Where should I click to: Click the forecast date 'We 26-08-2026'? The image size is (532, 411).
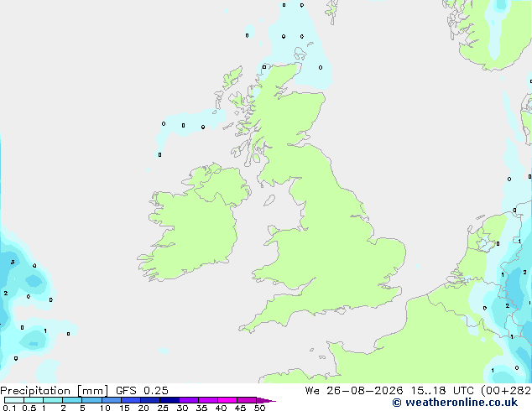pyautogui.click(x=354, y=391)
